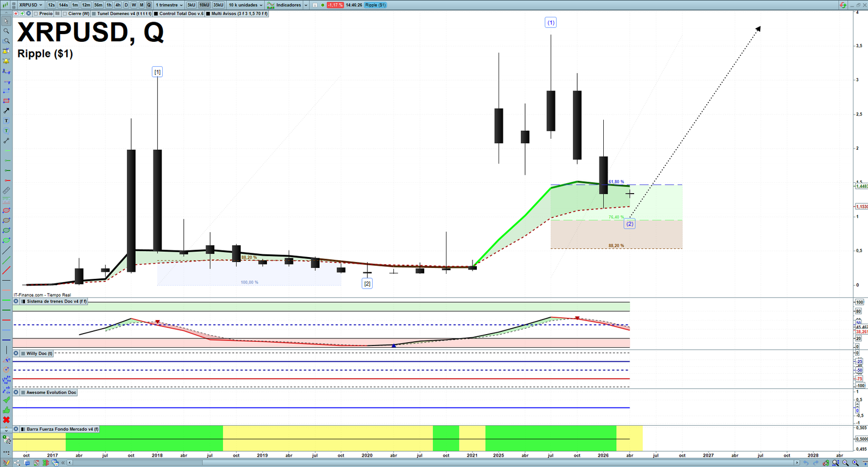Click the [2] wave label marker
This screenshot has width=868, height=467.
[367, 284]
